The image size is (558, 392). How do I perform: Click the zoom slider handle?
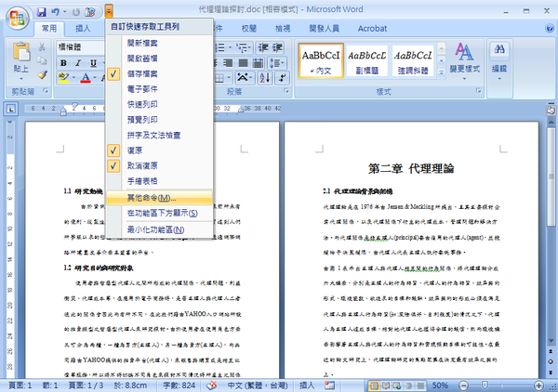click(485, 385)
